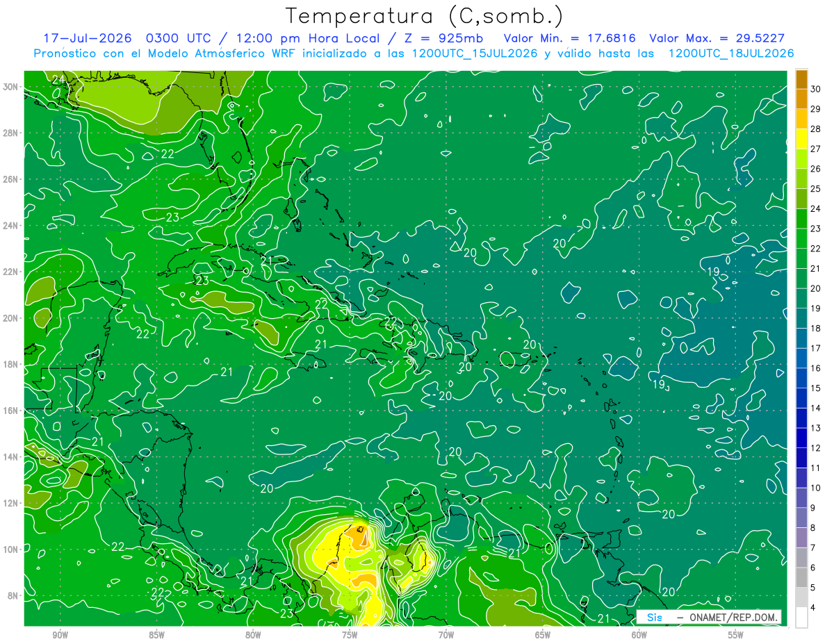Click the '1200UTC_18JUL2026' valid-until time
The image size is (834, 644).
731,53
